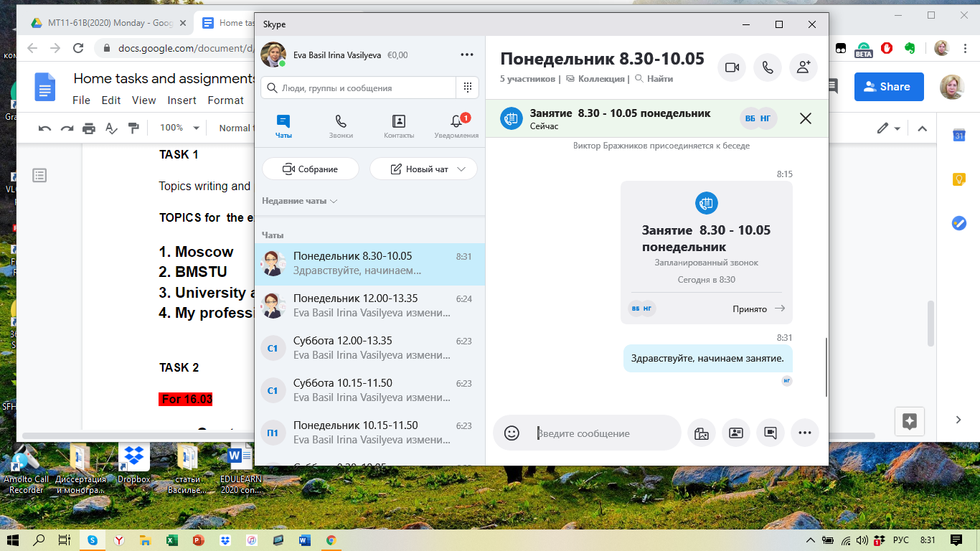Add participants to the group chat
Image resolution: width=980 pixels, height=551 pixels.
click(804, 67)
